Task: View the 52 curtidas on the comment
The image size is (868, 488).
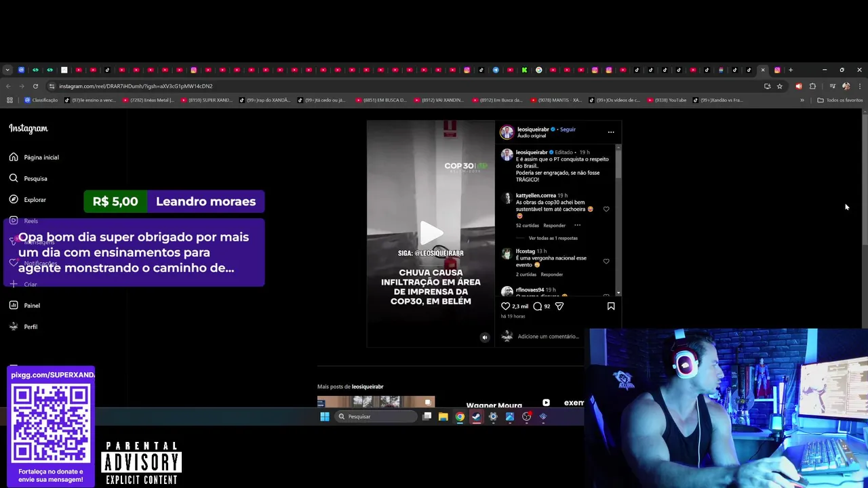Action: (528, 226)
